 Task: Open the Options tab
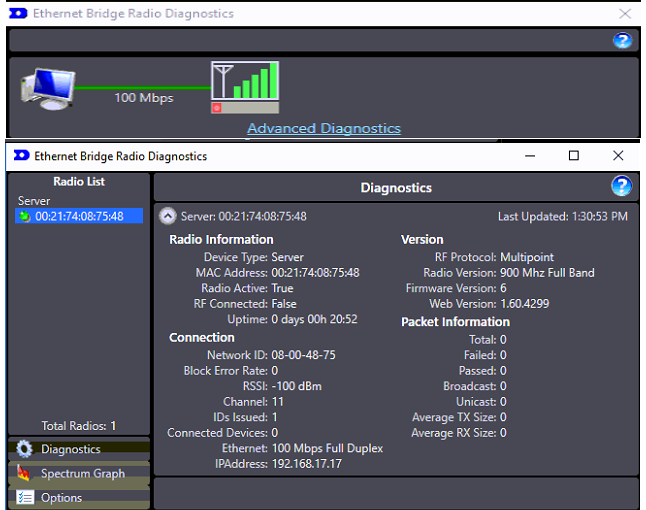pos(61,498)
